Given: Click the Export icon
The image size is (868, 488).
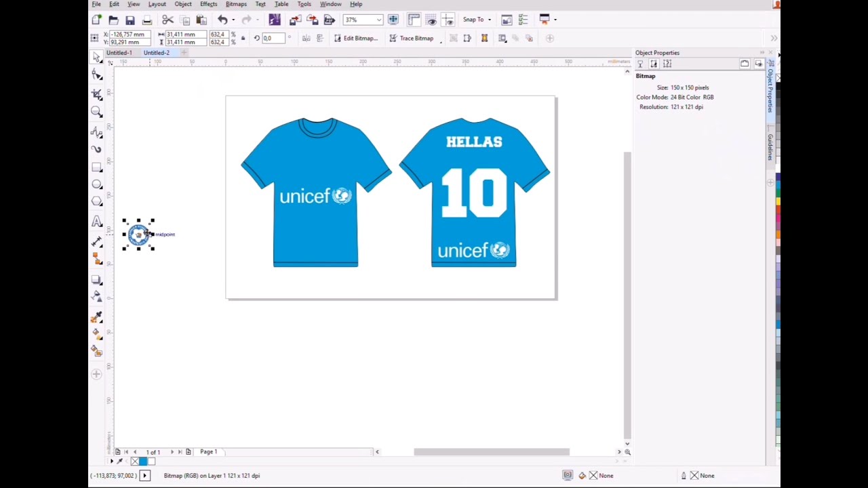Looking at the screenshot, I should 313,20.
